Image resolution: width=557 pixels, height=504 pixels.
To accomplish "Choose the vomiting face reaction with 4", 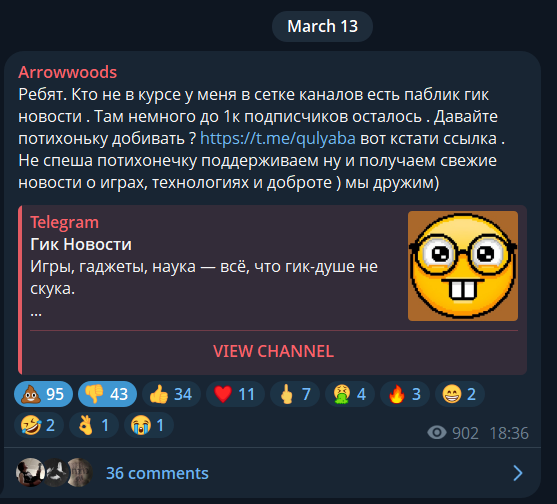I will pyautogui.click(x=350, y=394).
